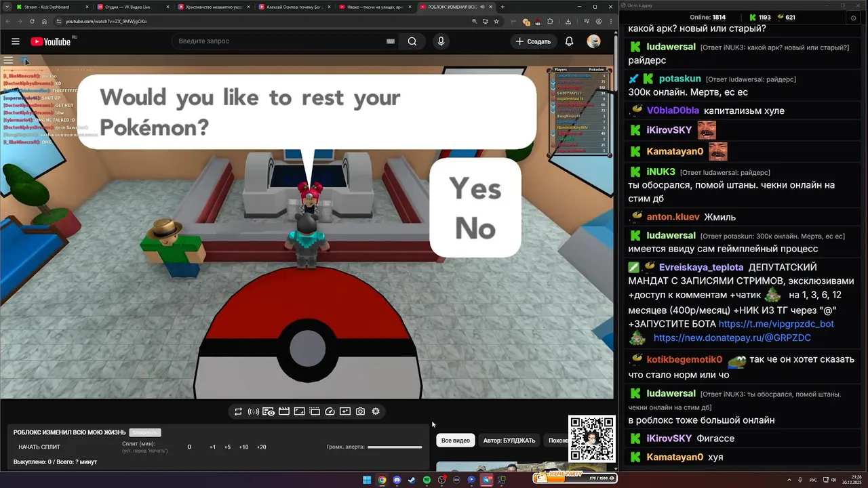The image size is (868, 488).
Task: Start voice search with the microphone icon
Action: pos(441,41)
